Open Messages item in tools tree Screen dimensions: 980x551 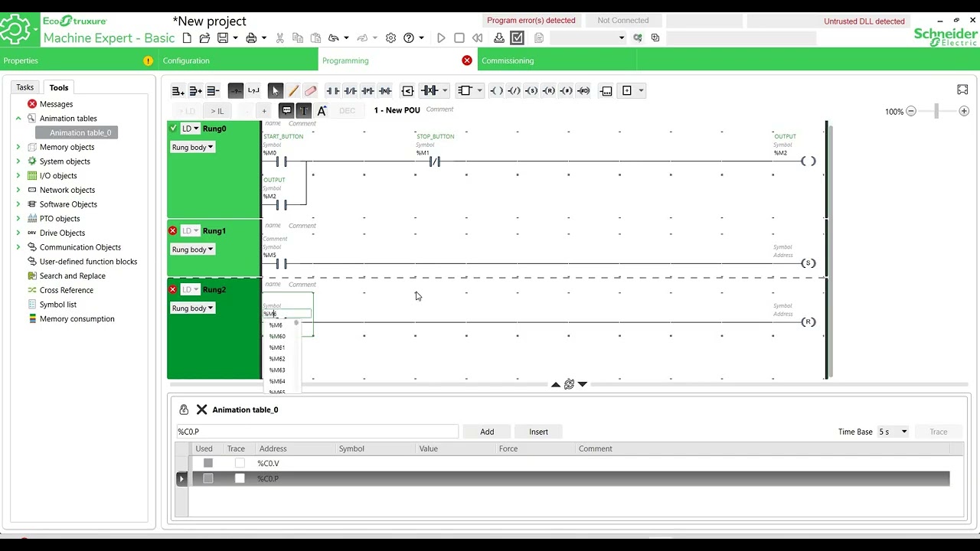56,104
